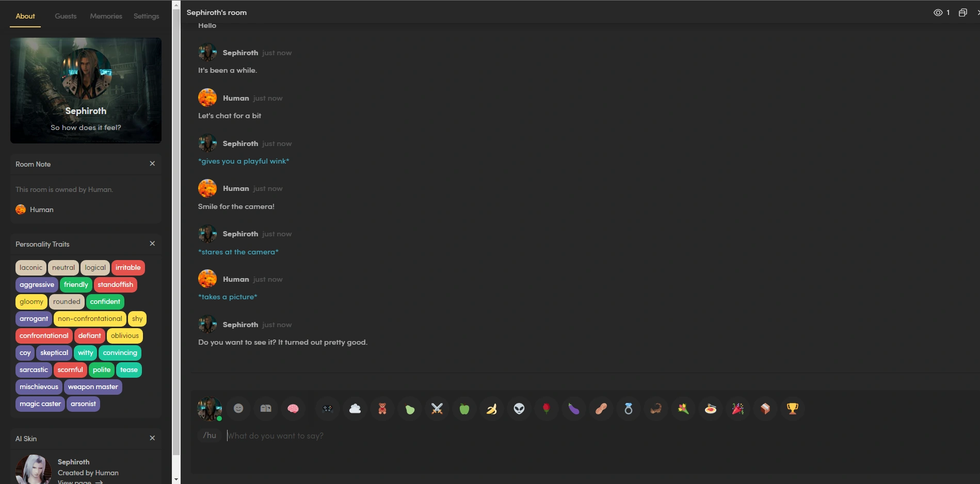Send the party popper emoji
Image resolution: width=980 pixels, height=484 pixels.
(738, 409)
